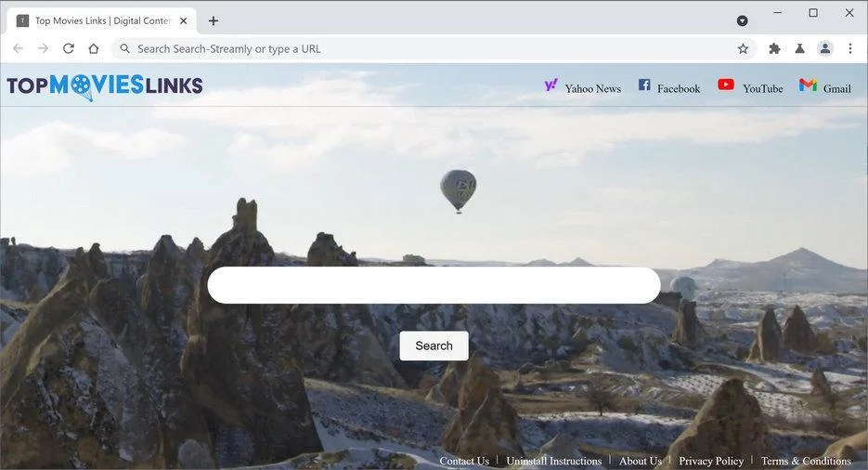Select the Top Movies Links tab
Image resolution: width=868 pixels, height=470 pixels.
pyautogui.click(x=102, y=21)
